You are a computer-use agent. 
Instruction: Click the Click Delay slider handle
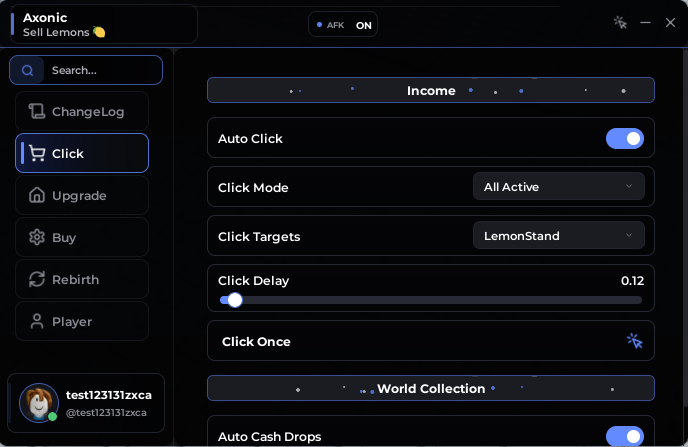[x=235, y=300]
